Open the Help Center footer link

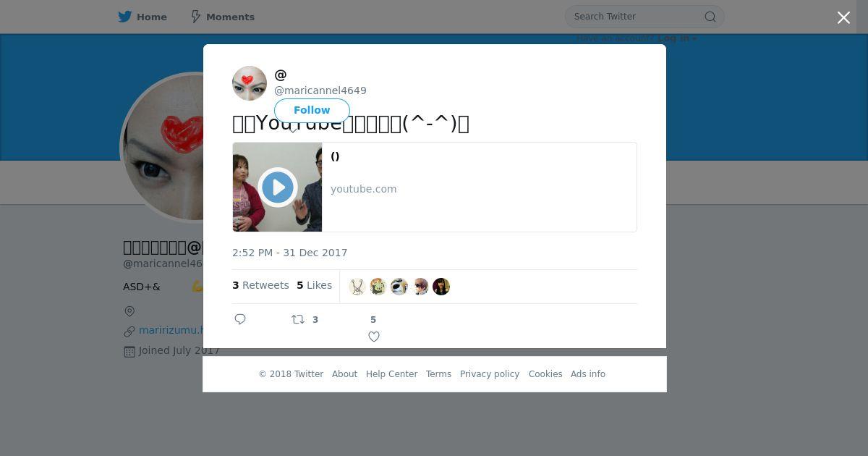(x=391, y=374)
